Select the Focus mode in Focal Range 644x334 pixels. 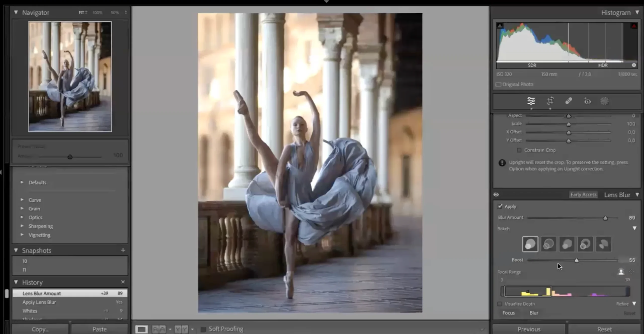tap(509, 313)
